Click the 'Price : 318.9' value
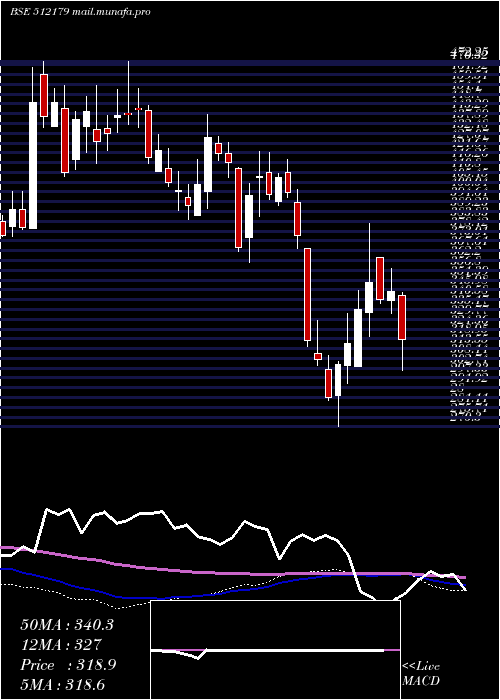Screen dimensions: 500x700 [x=68, y=665]
